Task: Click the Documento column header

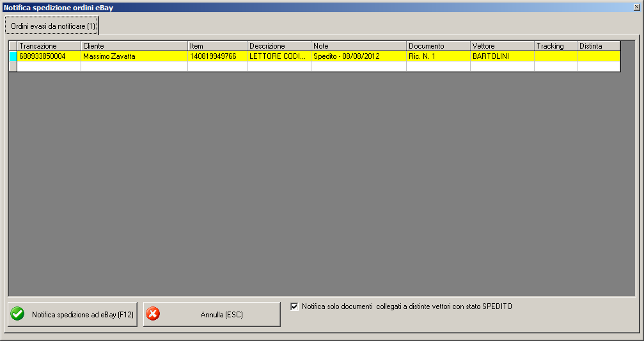Action: [x=438, y=46]
